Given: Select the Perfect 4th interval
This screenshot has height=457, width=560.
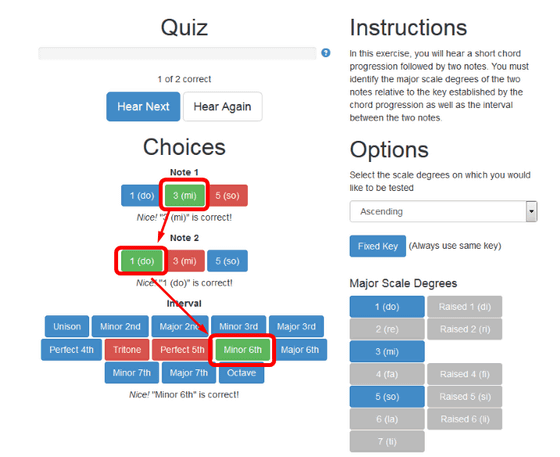Looking at the screenshot, I should (x=71, y=350).
